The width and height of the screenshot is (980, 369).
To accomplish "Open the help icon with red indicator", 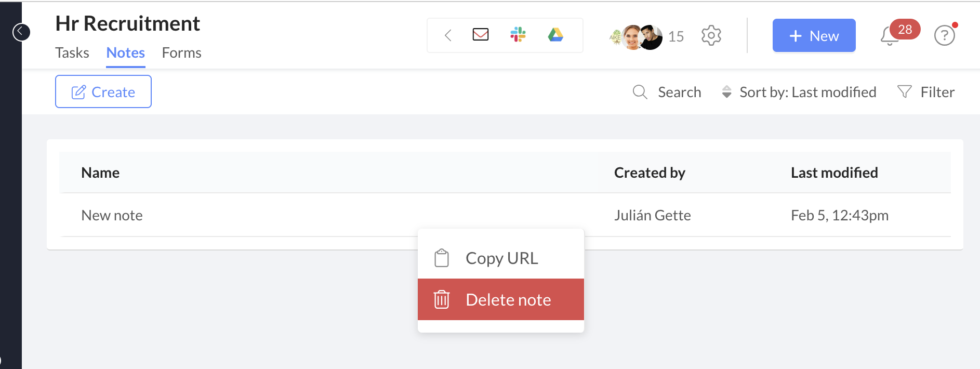I will [945, 35].
